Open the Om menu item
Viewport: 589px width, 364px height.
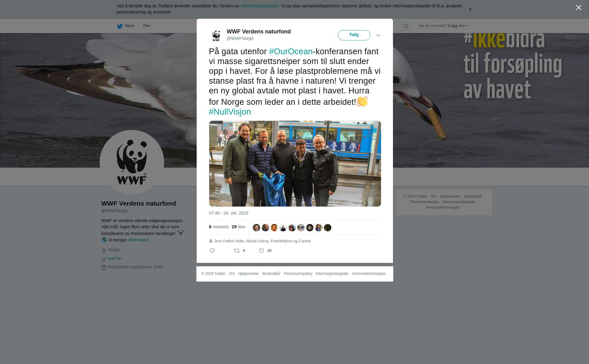[146, 26]
